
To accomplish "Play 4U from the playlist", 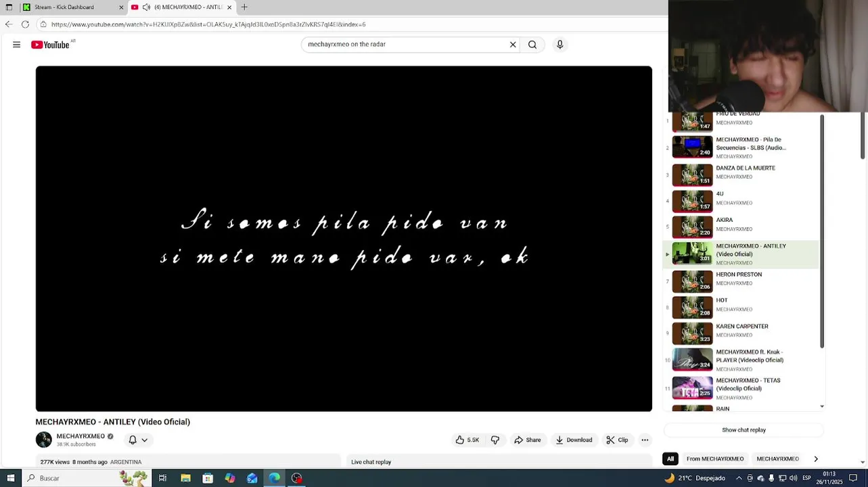I will [741, 200].
